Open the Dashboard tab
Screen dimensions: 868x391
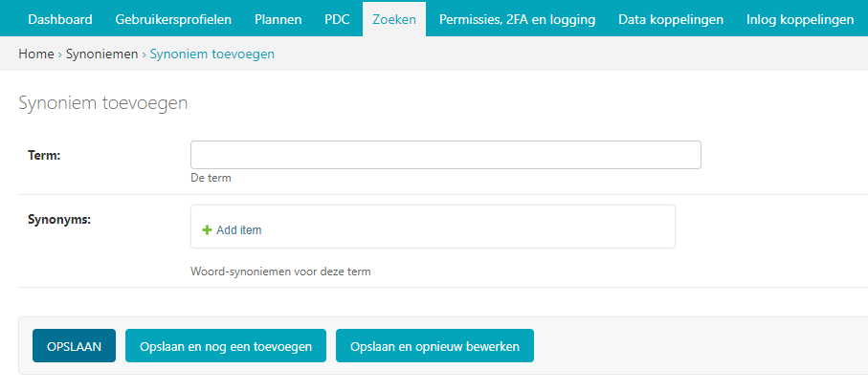59,19
